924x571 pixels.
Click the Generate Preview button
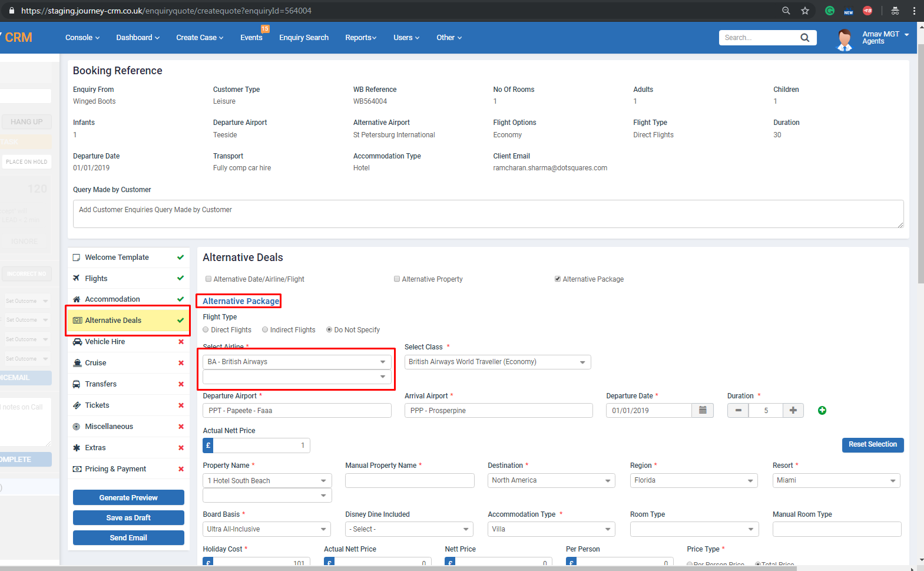click(128, 498)
